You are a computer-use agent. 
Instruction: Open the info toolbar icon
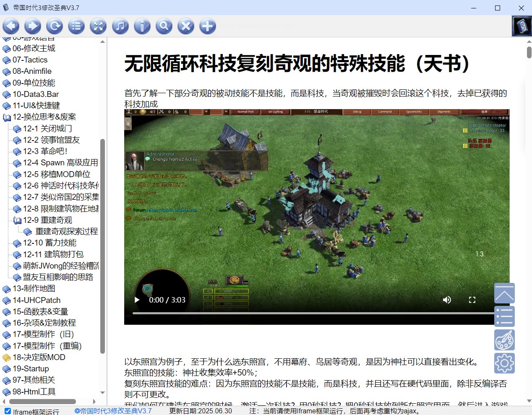[x=142, y=26]
